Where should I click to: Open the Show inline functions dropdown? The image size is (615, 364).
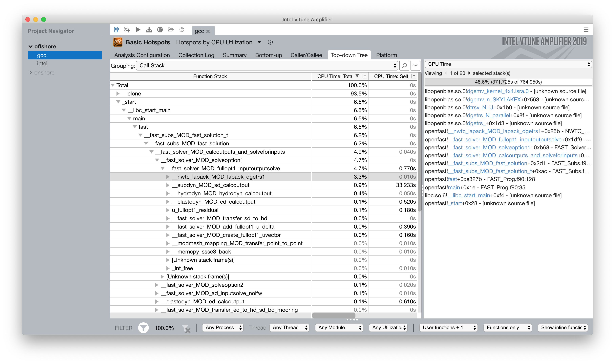(562, 328)
